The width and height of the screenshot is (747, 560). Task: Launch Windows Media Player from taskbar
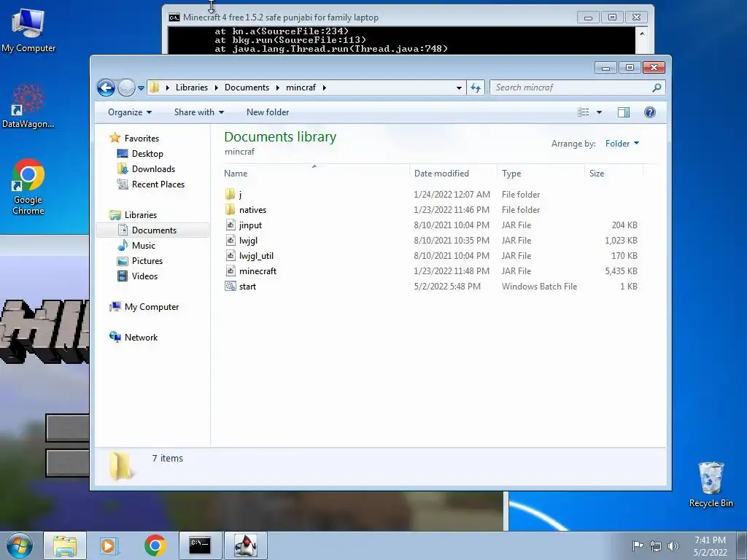(109, 545)
